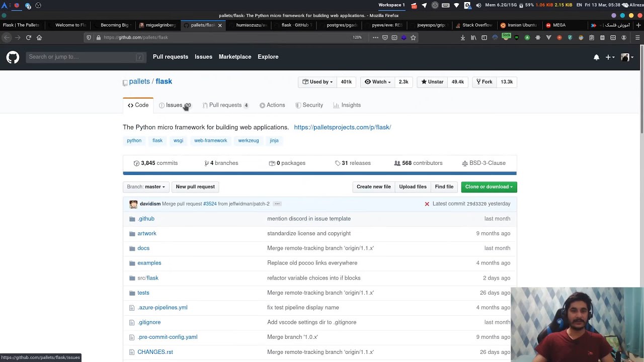
Task: Save the page to Pocket
Action: point(385,37)
